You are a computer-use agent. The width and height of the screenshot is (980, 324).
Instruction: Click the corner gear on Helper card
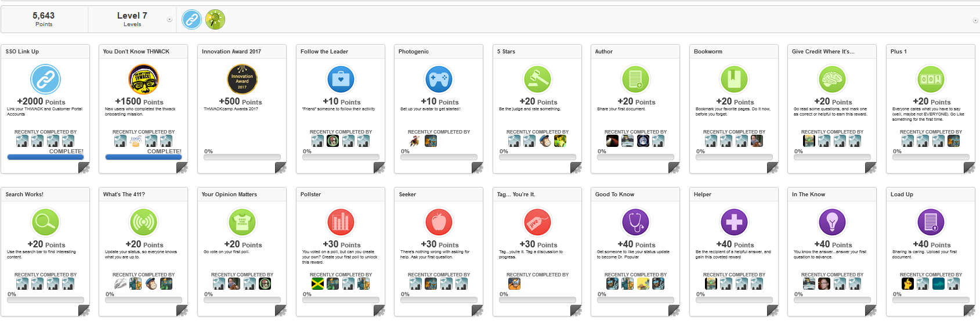773,311
